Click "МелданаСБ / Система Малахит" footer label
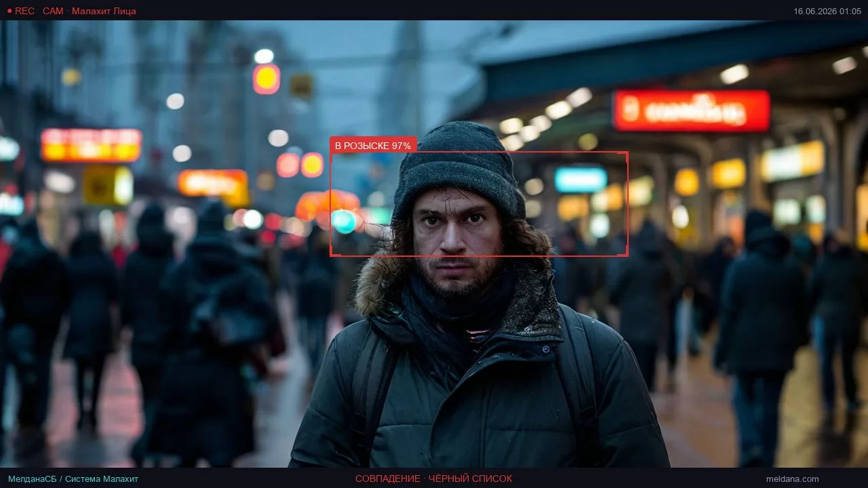Screen dimensions: 868x488 (x=73, y=479)
